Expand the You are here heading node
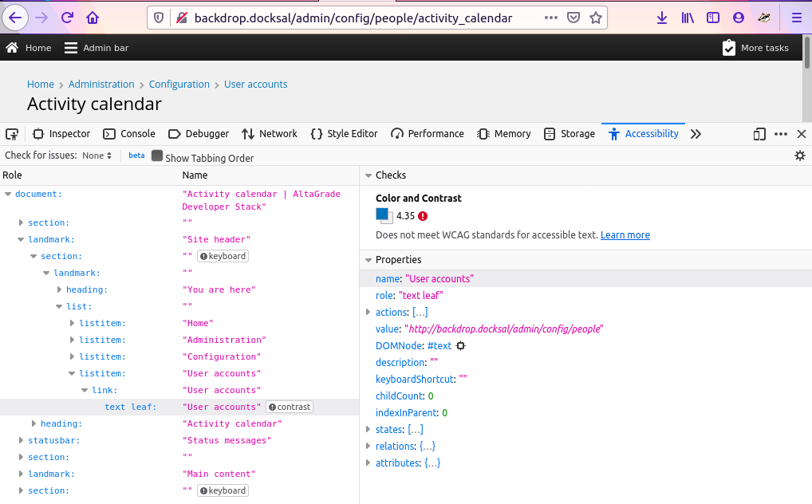 pos(59,289)
